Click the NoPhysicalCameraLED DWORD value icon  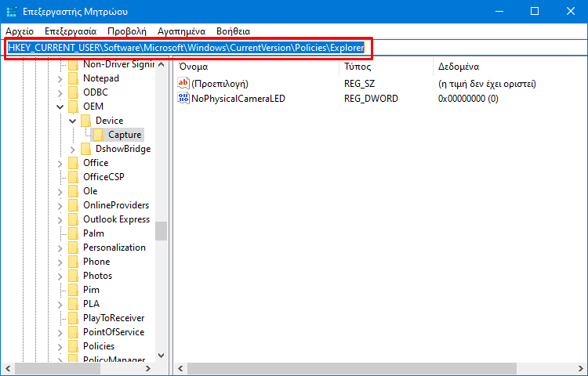tap(183, 98)
